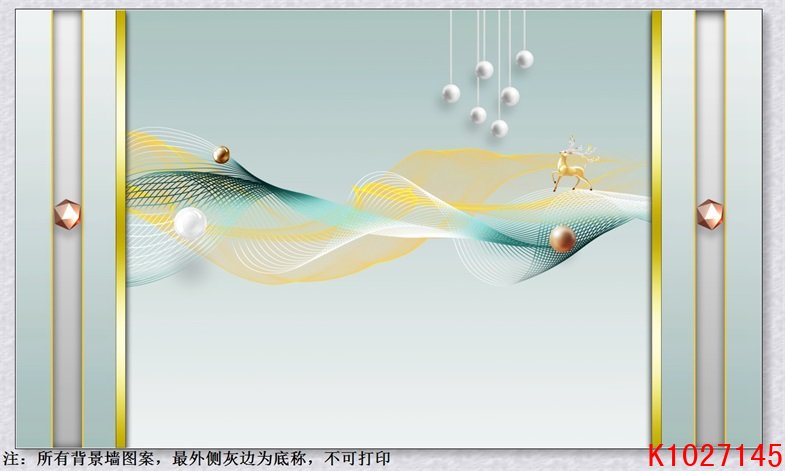Click the golden deer figure

point(575,163)
